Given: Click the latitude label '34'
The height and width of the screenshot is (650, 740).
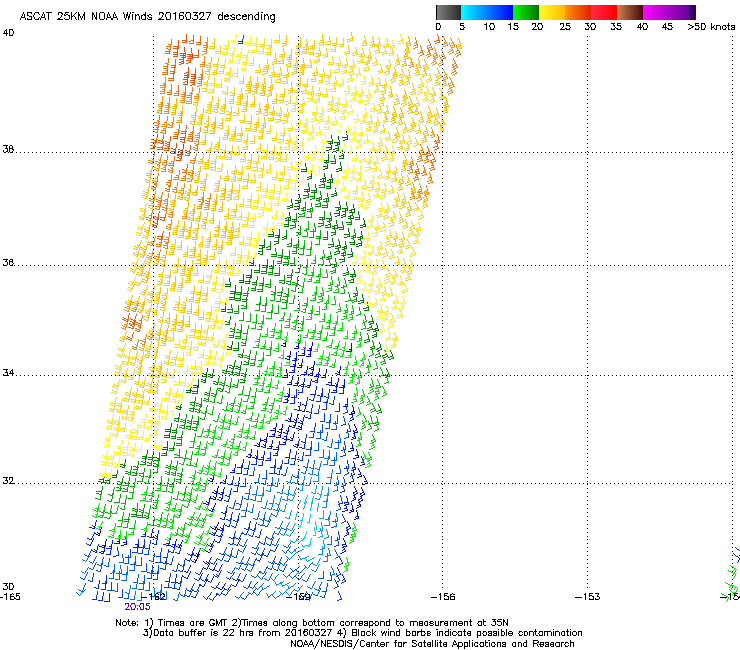Looking at the screenshot, I should (8, 372).
